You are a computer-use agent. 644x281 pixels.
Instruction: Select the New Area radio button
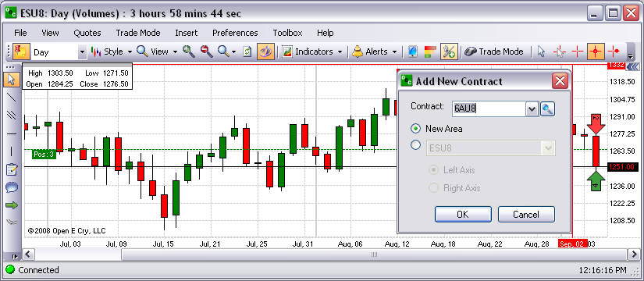tap(415, 129)
